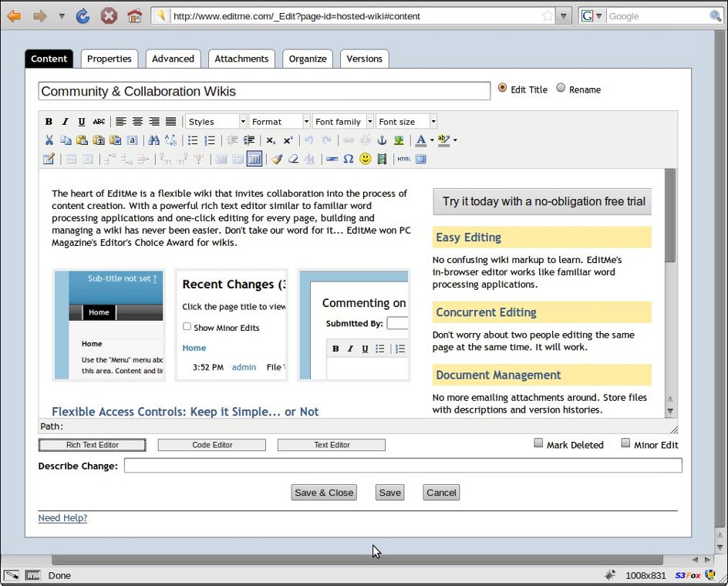
Task: Select the Rename radio button
Action: pos(561,88)
